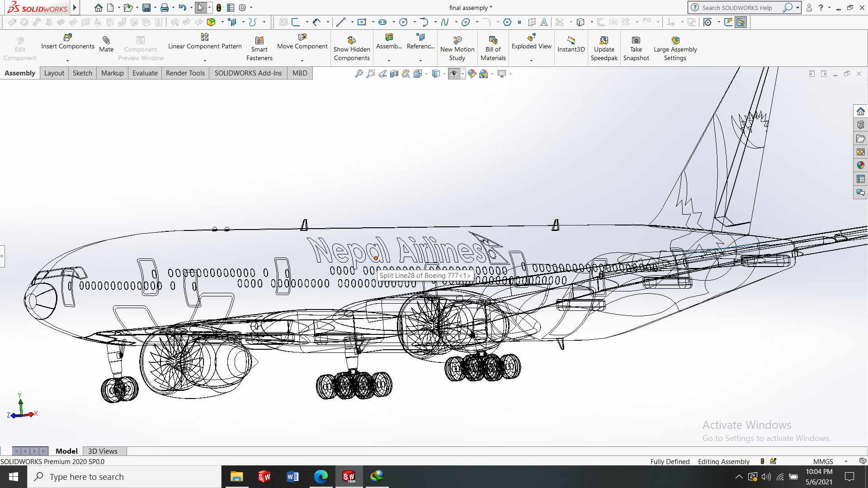Open Large Assembly Settings

(675, 49)
